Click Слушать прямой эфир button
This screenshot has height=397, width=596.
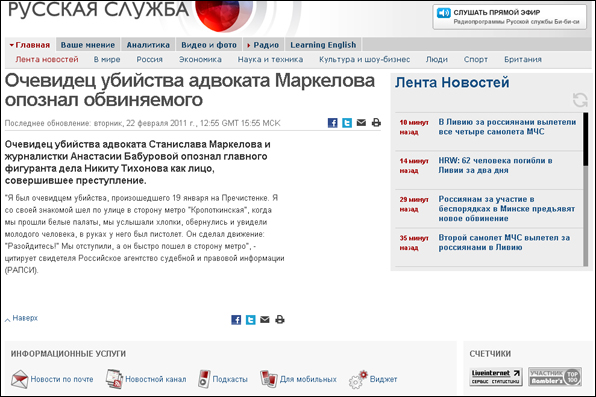pos(510,17)
